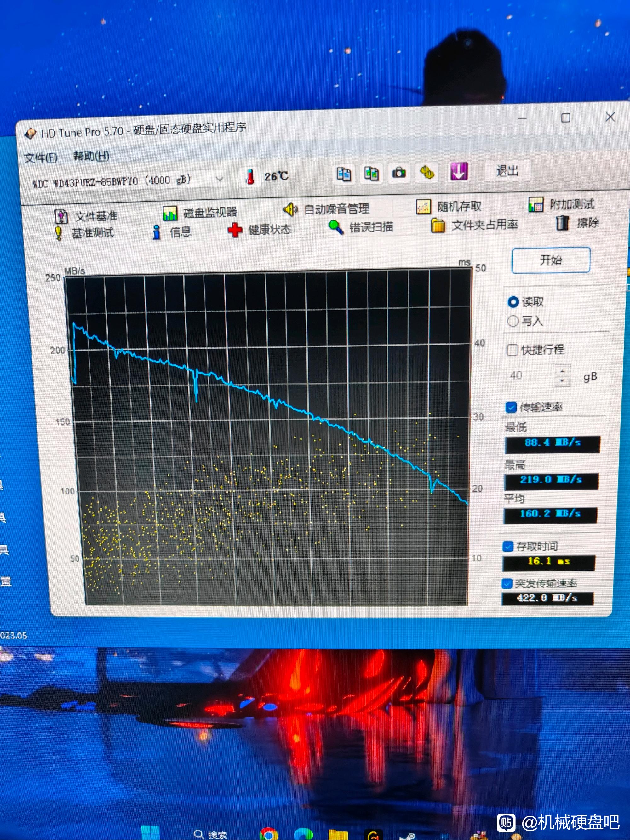630x840 pixels.
Task: Open the 帮助(H) menu
Action: 91,156
